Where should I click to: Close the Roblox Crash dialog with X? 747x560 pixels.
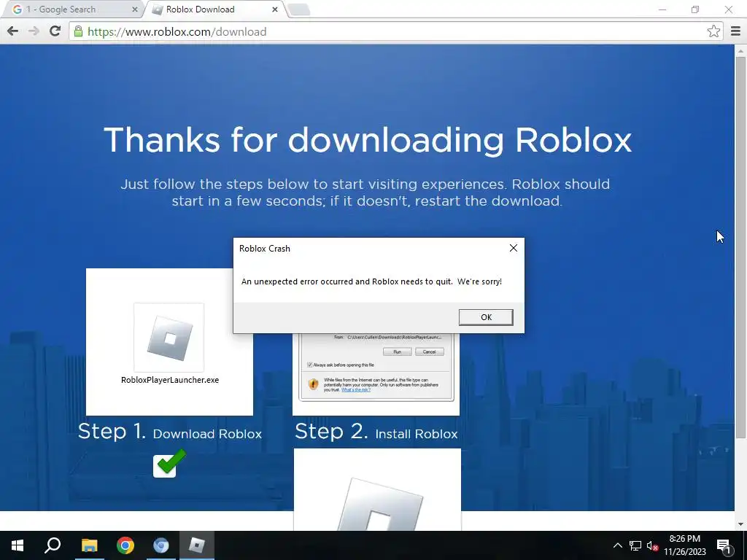click(513, 248)
